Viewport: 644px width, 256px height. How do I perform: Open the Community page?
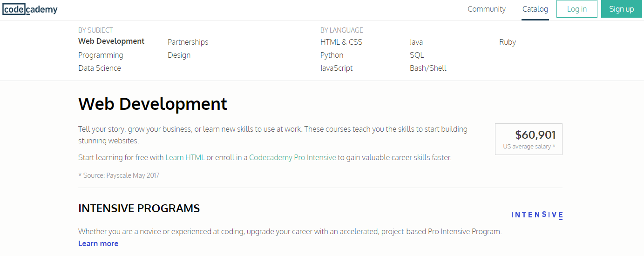tap(487, 9)
